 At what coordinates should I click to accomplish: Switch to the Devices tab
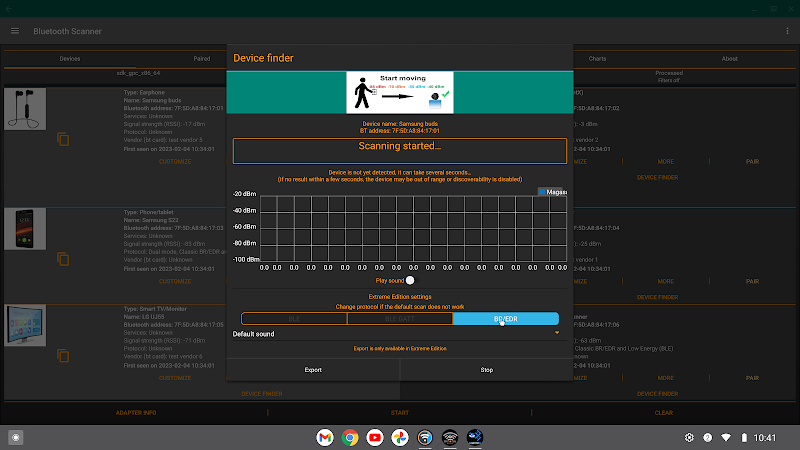(70, 59)
